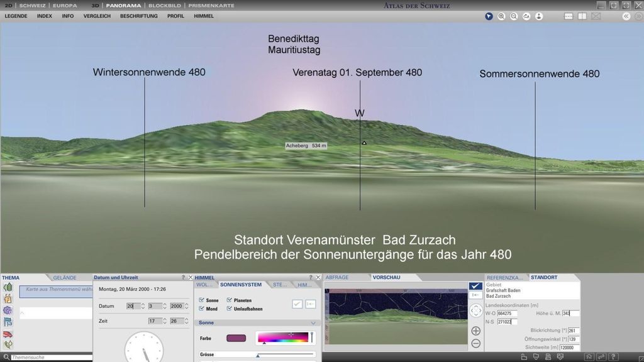644x362 pixels.
Task: Switch to the PRISMENKARTE view tab
Action: pos(211,6)
